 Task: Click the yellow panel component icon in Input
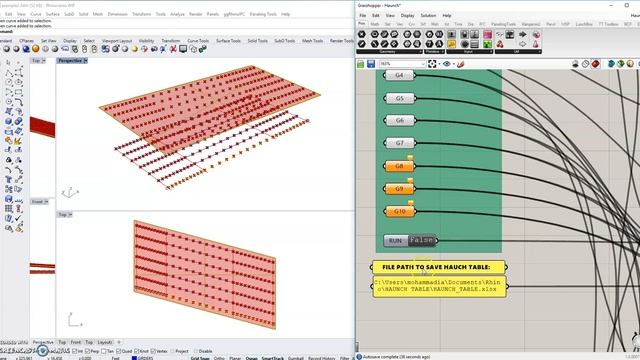coord(451,44)
